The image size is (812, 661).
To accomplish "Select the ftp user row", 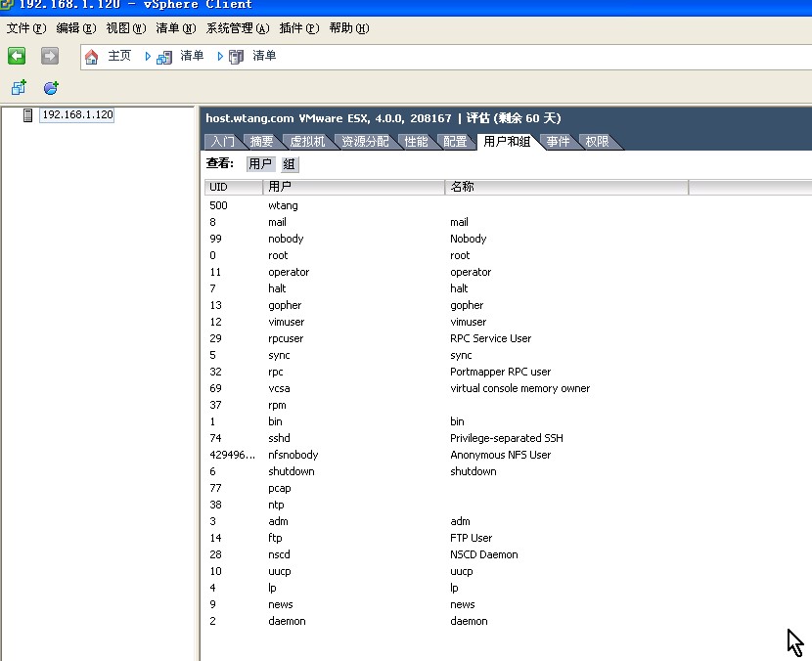I will (x=508, y=538).
